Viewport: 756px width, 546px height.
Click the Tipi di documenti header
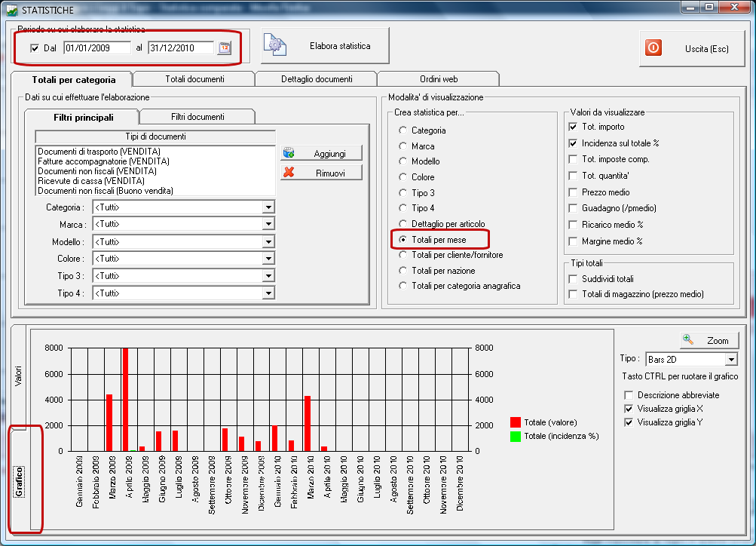155,136
